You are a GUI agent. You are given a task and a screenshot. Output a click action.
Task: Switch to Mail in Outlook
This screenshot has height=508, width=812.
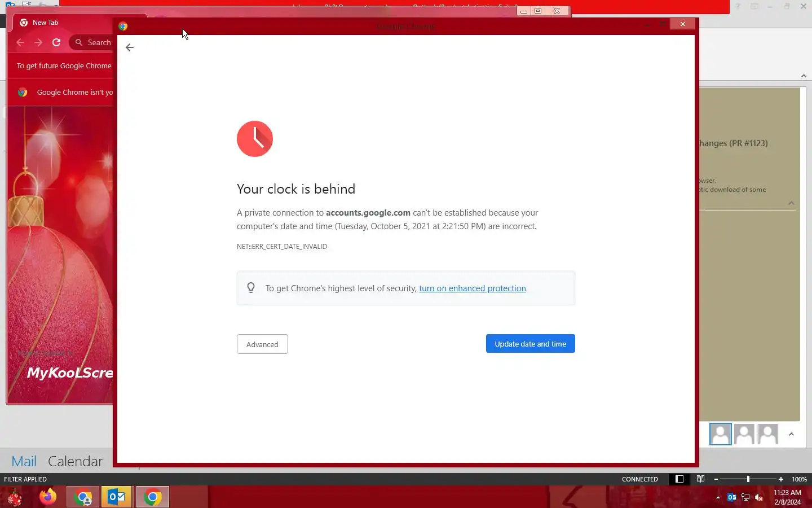coord(24,461)
